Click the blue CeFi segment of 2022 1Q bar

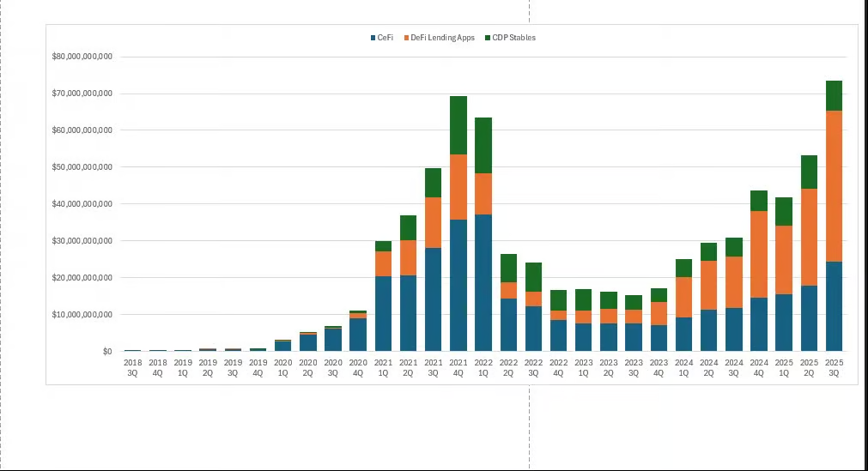click(483, 282)
